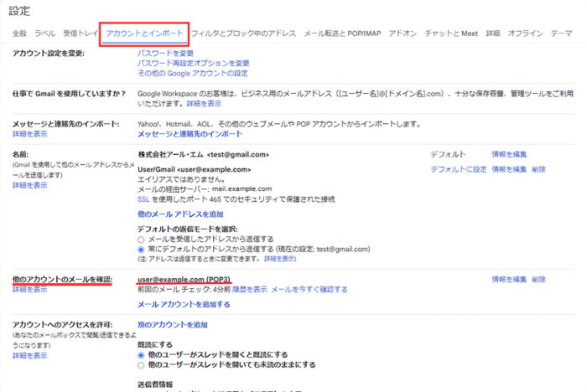
Task: Select 他のユーザーがスレッドを開くと既読にする option
Action: tap(141, 354)
